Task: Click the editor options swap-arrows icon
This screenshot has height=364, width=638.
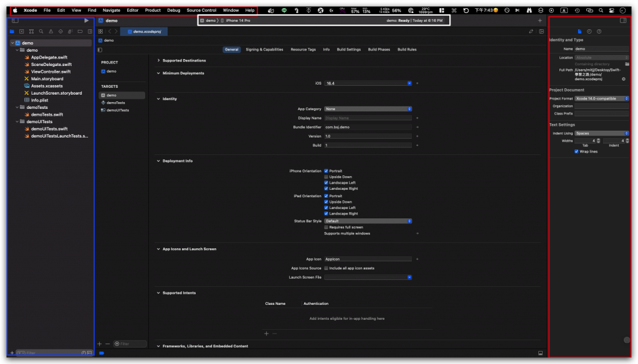Action: (531, 31)
